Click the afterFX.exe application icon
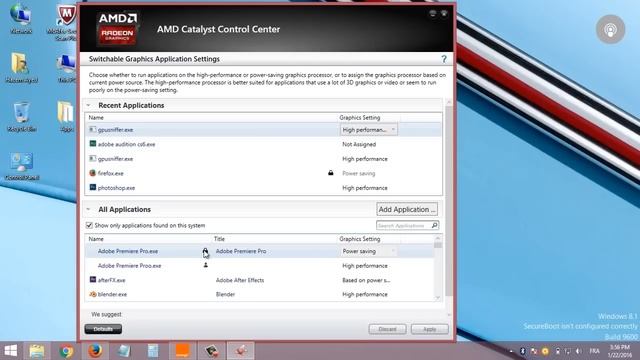640x360 pixels. coord(93,280)
